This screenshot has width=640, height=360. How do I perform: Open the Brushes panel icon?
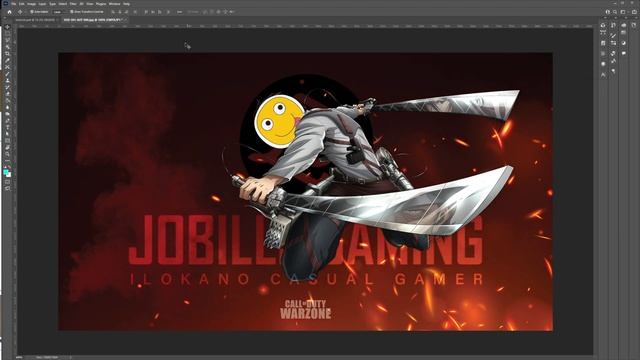click(x=613, y=36)
